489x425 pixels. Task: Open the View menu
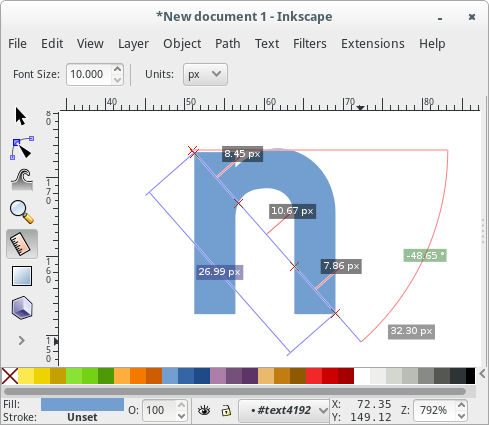90,44
